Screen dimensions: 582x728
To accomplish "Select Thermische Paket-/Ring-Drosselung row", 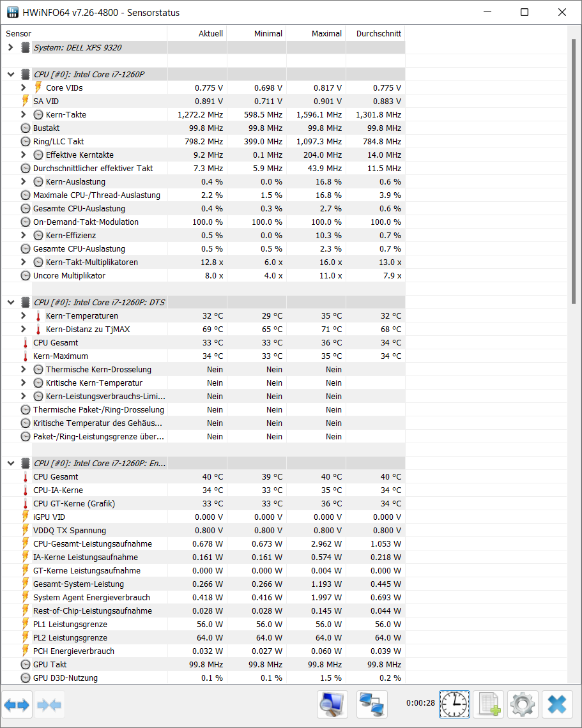I will tap(203, 410).
